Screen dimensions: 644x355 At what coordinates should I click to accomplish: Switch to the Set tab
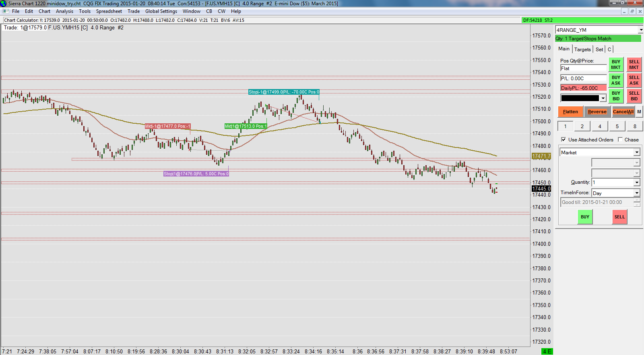tap(599, 49)
